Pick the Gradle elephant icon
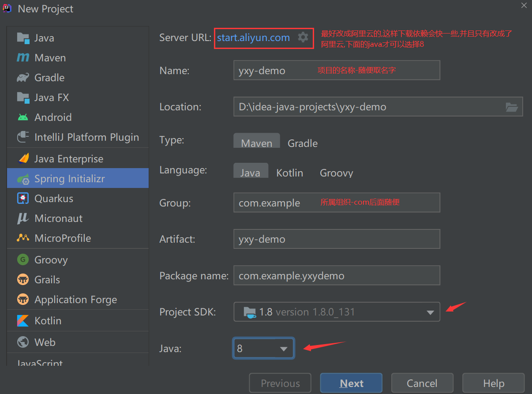 22,78
